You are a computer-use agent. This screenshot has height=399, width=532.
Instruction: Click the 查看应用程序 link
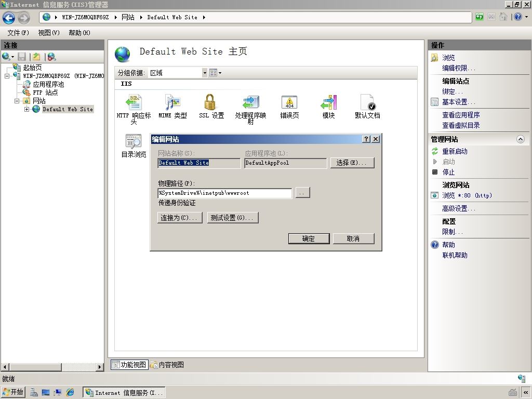pos(461,115)
